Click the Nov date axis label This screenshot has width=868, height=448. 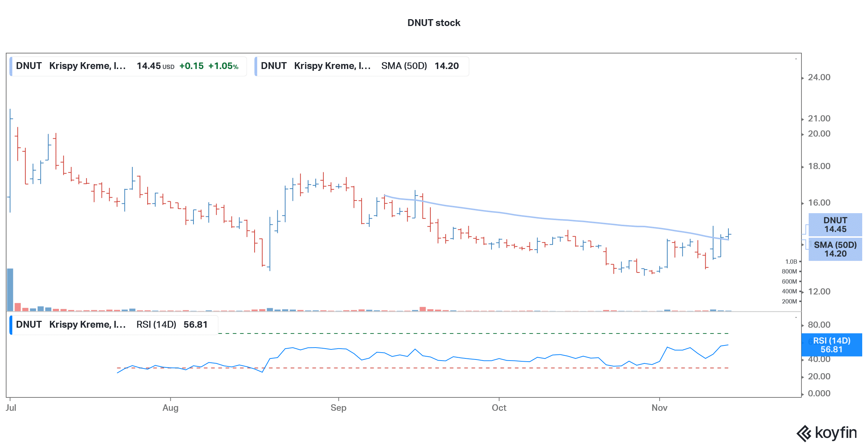pyautogui.click(x=659, y=408)
